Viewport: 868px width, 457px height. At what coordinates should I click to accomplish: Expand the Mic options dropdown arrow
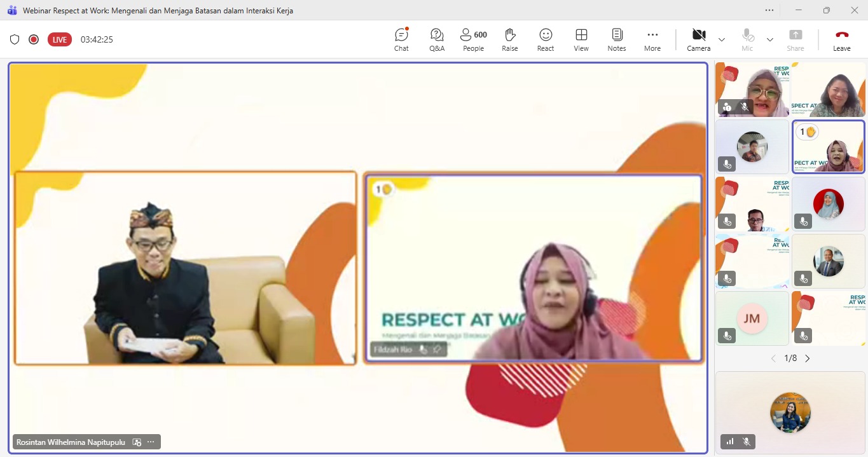[x=769, y=39]
